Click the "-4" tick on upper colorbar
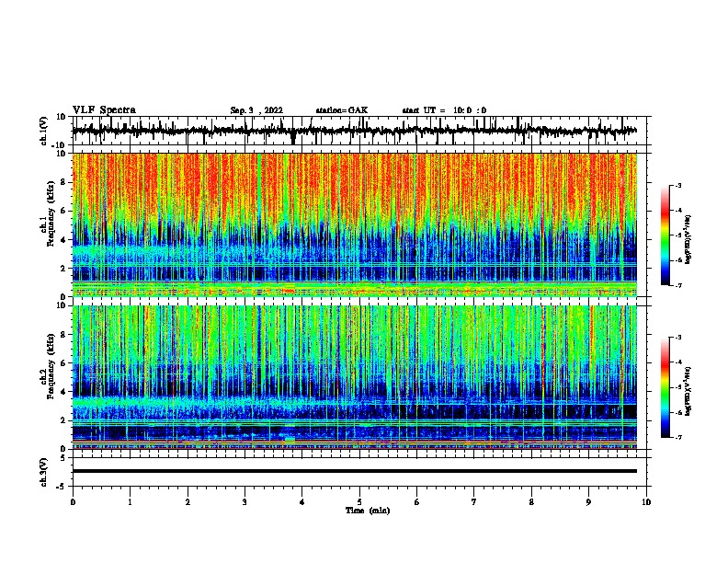The width and height of the screenshot is (728, 563). click(x=678, y=211)
